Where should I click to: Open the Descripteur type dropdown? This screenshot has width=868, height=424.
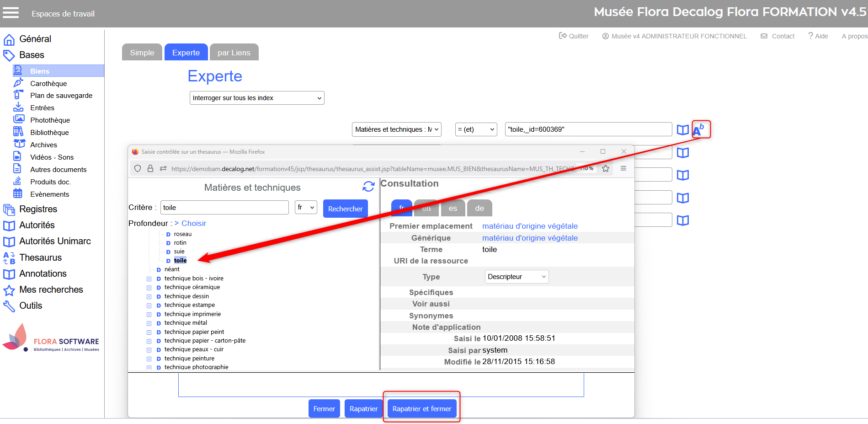pyautogui.click(x=516, y=277)
